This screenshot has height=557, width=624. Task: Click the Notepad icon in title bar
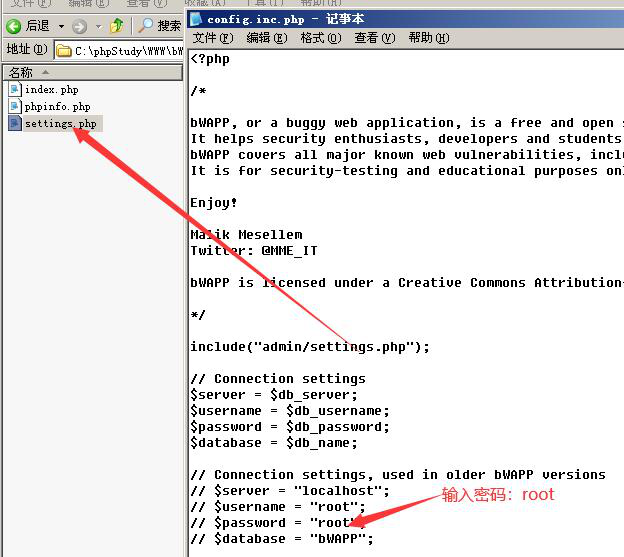coord(196,19)
